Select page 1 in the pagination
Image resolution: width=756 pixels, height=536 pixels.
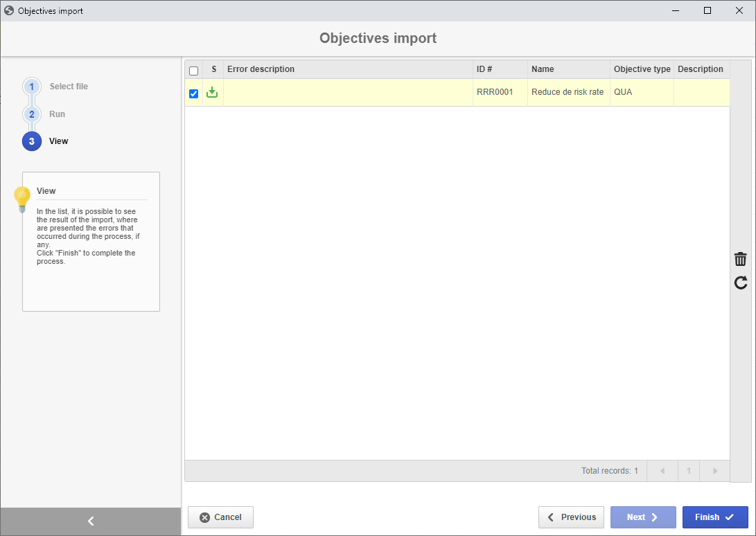[x=689, y=471]
